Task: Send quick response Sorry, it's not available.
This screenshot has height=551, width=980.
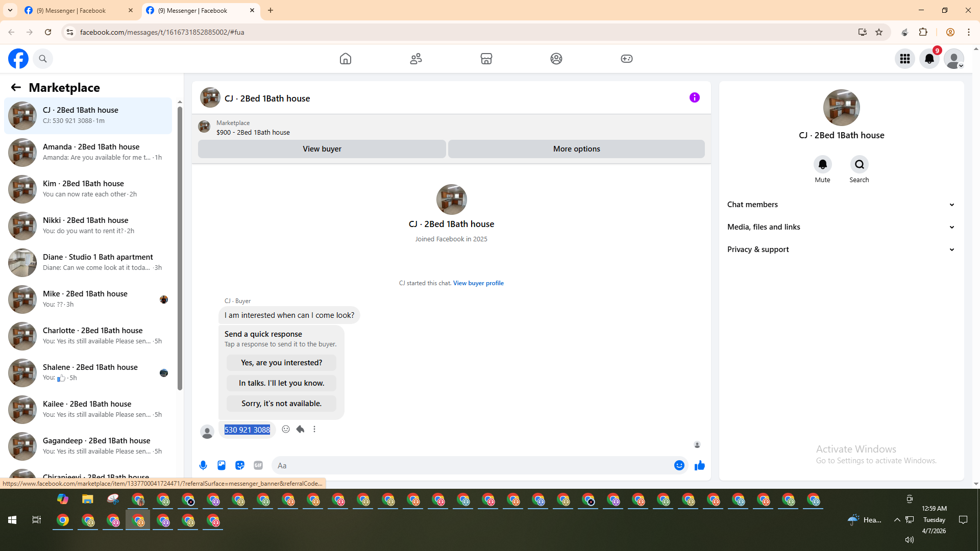Action: 282,404
